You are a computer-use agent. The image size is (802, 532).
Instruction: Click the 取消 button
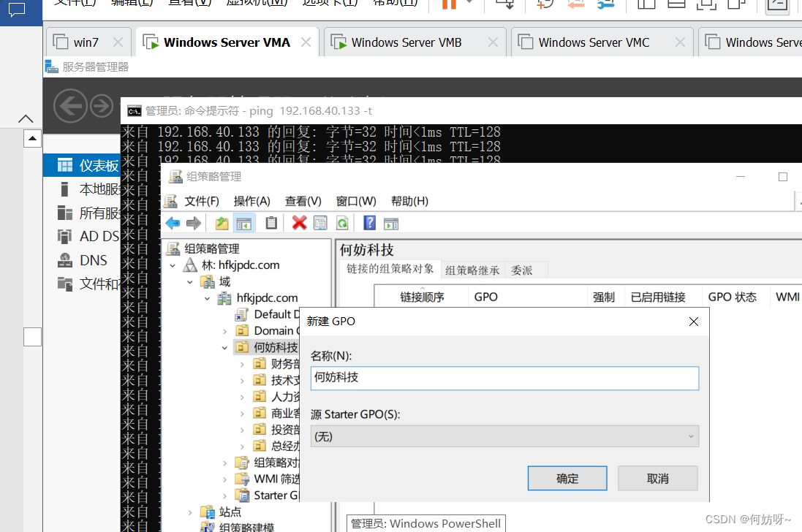point(657,479)
